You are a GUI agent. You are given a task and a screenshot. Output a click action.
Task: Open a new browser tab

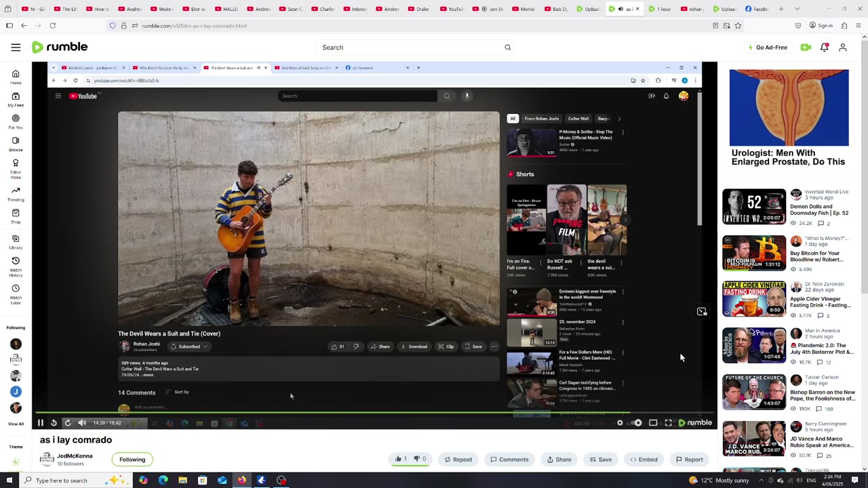(x=781, y=9)
